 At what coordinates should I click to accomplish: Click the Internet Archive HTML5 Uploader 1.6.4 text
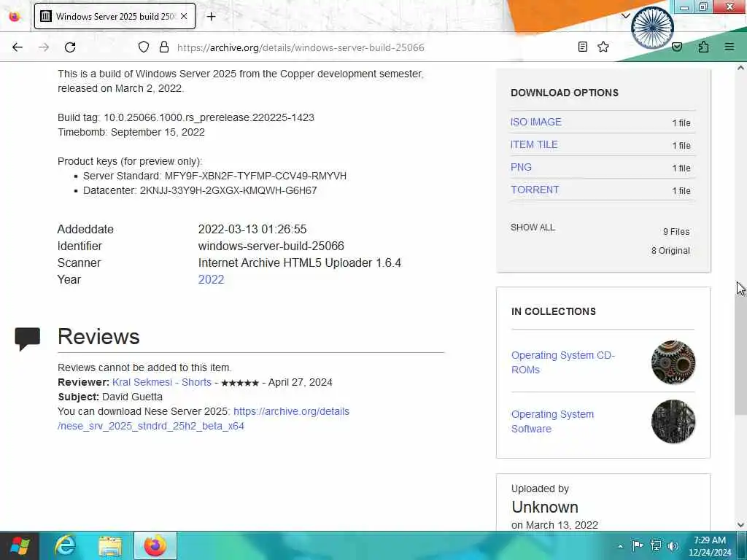[x=299, y=262]
